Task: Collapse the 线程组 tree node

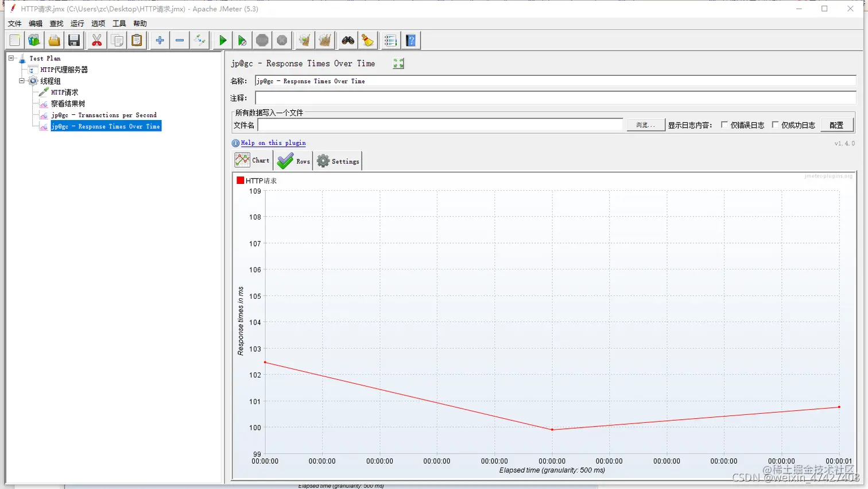Action: tap(22, 81)
